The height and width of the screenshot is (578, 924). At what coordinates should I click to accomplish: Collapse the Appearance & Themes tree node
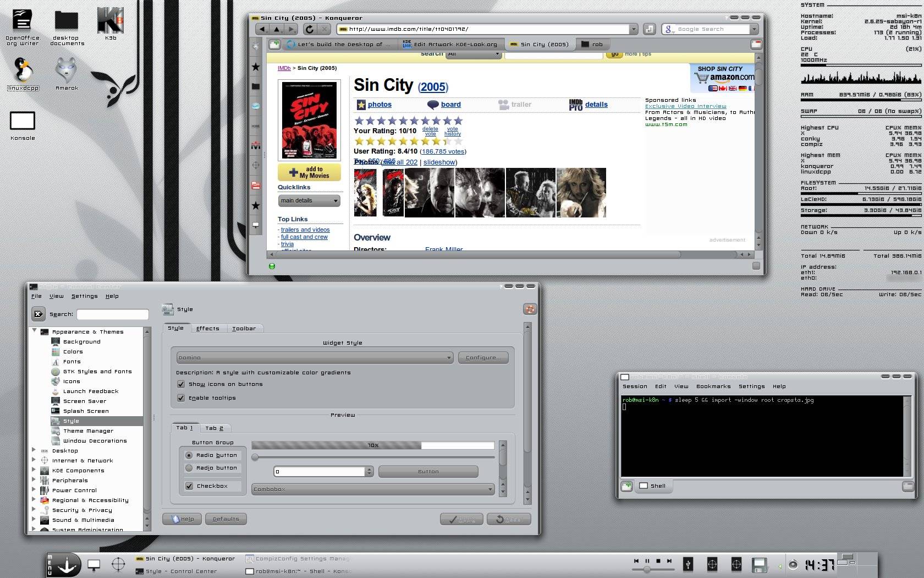[35, 331]
